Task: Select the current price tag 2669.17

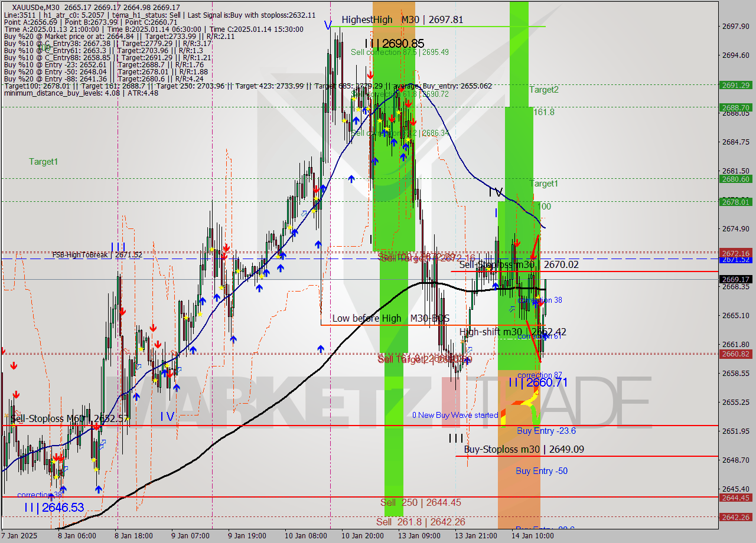Action: tap(736, 279)
